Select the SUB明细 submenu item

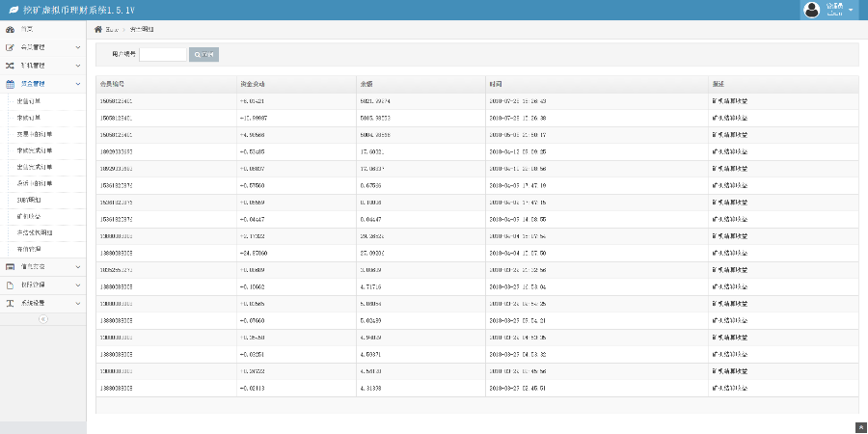[x=29, y=200]
